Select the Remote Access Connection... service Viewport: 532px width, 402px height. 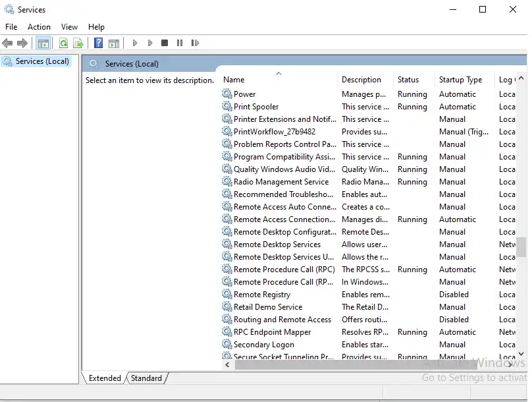click(284, 219)
